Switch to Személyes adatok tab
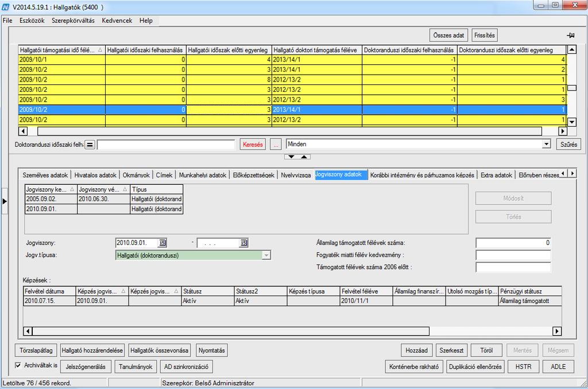Viewport: 588px width, 389px height. pyautogui.click(x=45, y=175)
